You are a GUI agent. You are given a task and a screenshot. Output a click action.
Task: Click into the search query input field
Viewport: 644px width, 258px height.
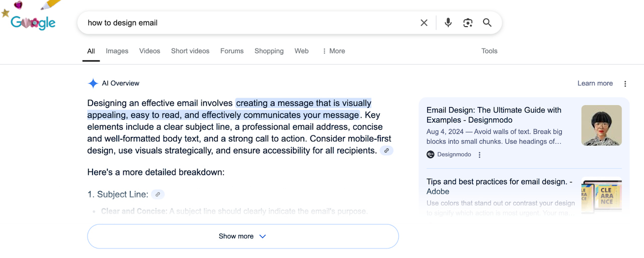[x=249, y=23]
